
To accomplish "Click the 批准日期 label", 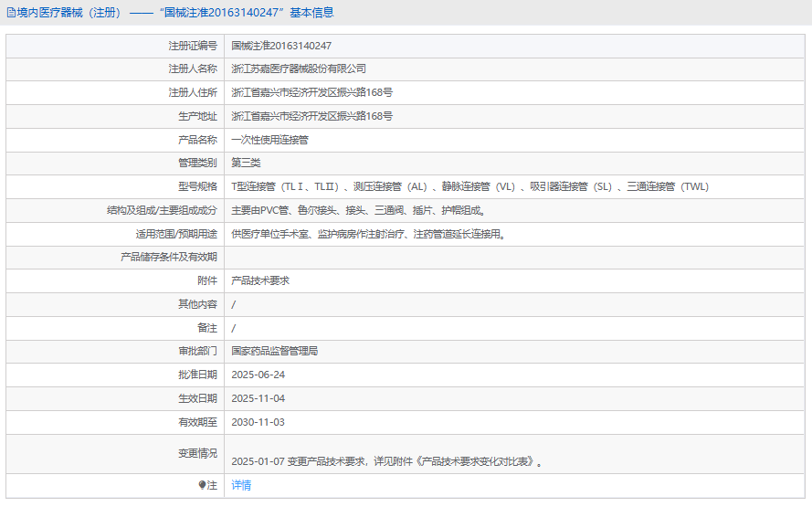I will click(198, 375).
